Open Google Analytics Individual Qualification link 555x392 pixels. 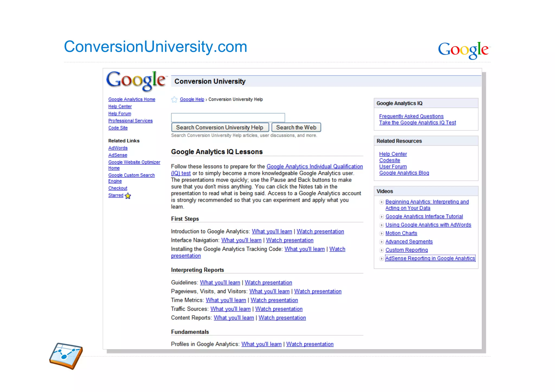coord(315,166)
